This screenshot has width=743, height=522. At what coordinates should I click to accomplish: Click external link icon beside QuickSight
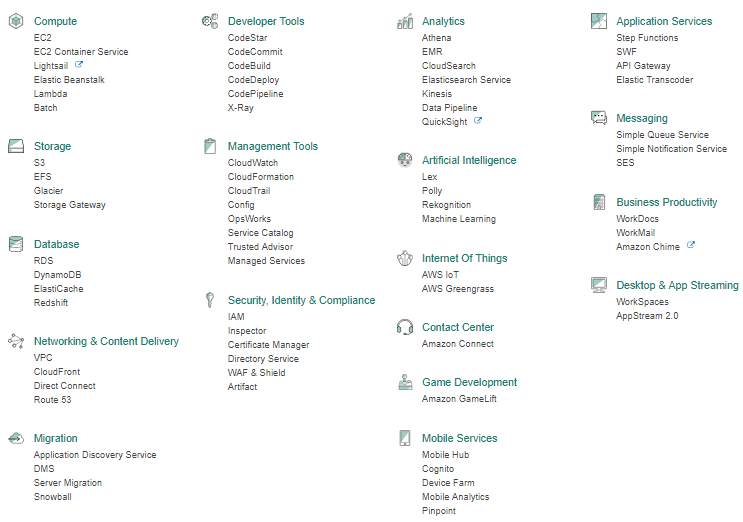pyautogui.click(x=478, y=120)
